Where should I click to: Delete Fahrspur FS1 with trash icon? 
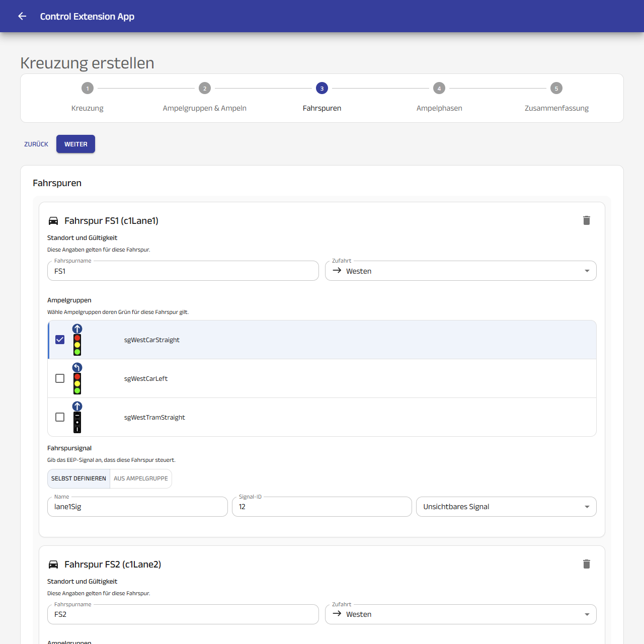pyautogui.click(x=586, y=220)
